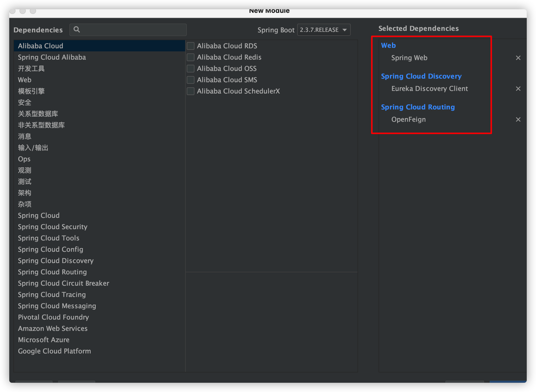The width and height of the screenshot is (536, 392).
Task: Open Google Cloud Platform category
Action: tap(99, 351)
